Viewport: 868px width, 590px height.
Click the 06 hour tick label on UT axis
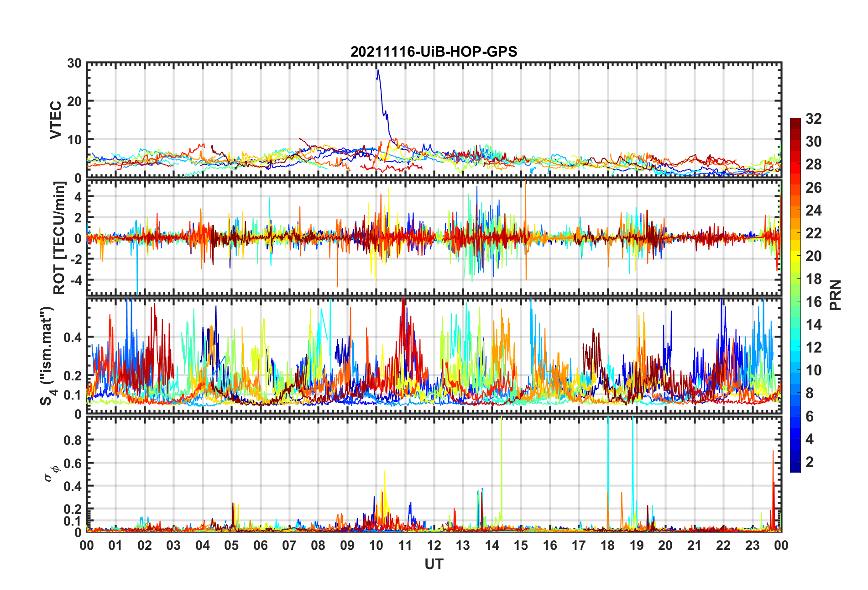click(x=261, y=545)
